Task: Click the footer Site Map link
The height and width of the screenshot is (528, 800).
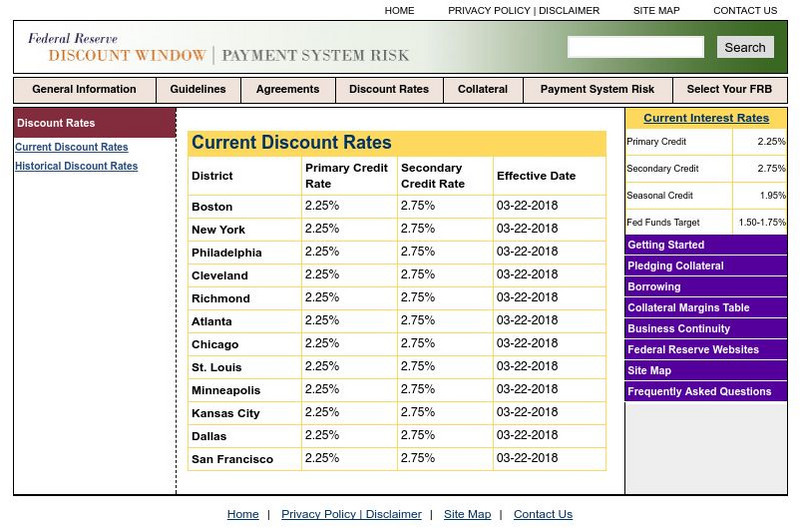Action: click(x=467, y=514)
